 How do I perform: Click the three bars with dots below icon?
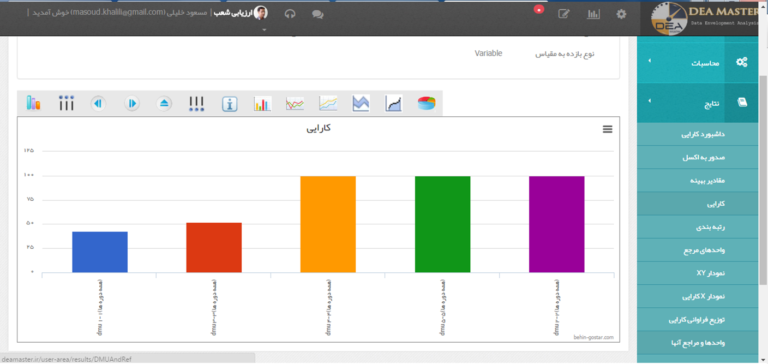pos(196,103)
